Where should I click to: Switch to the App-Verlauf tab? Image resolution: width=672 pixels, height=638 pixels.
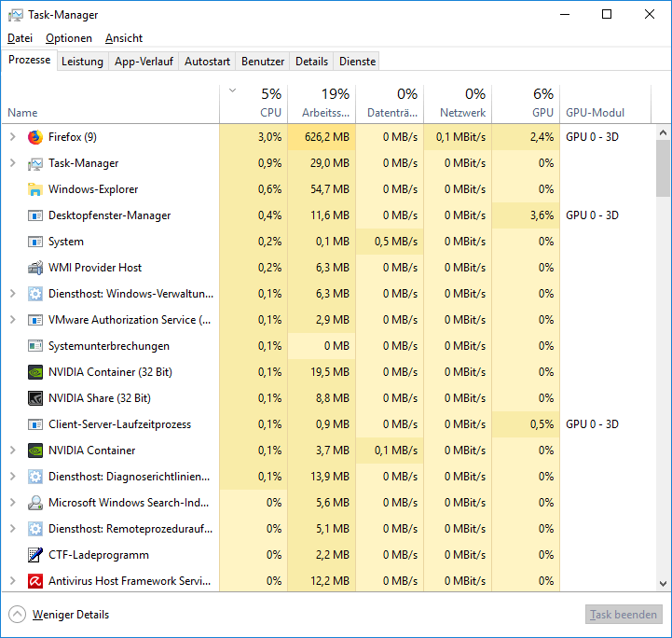click(x=144, y=62)
